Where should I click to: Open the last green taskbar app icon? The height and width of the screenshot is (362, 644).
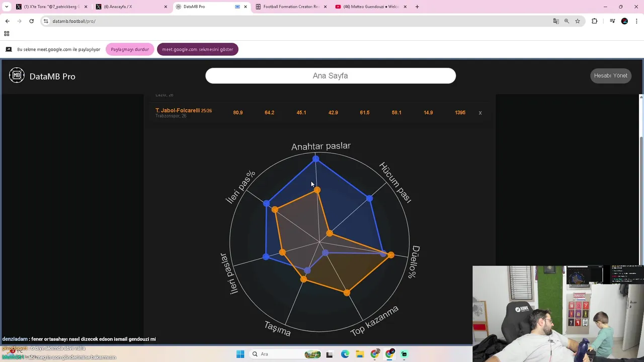(404, 354)
